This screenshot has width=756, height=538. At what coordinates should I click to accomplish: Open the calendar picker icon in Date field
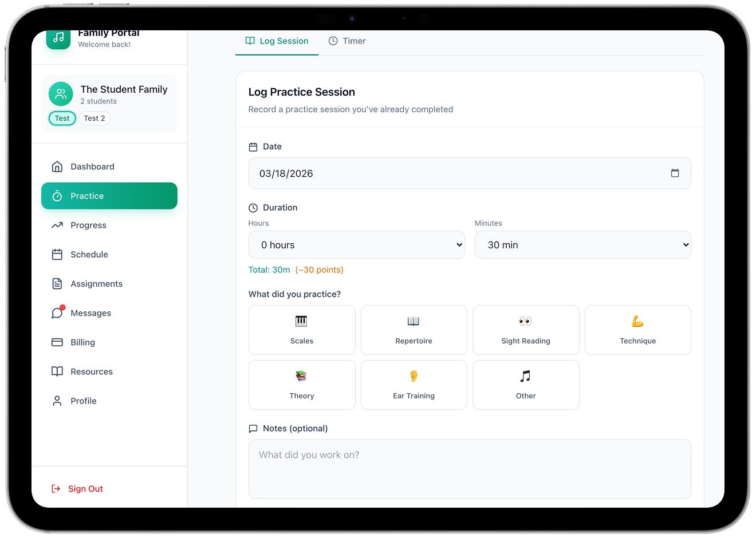point(675,173)
